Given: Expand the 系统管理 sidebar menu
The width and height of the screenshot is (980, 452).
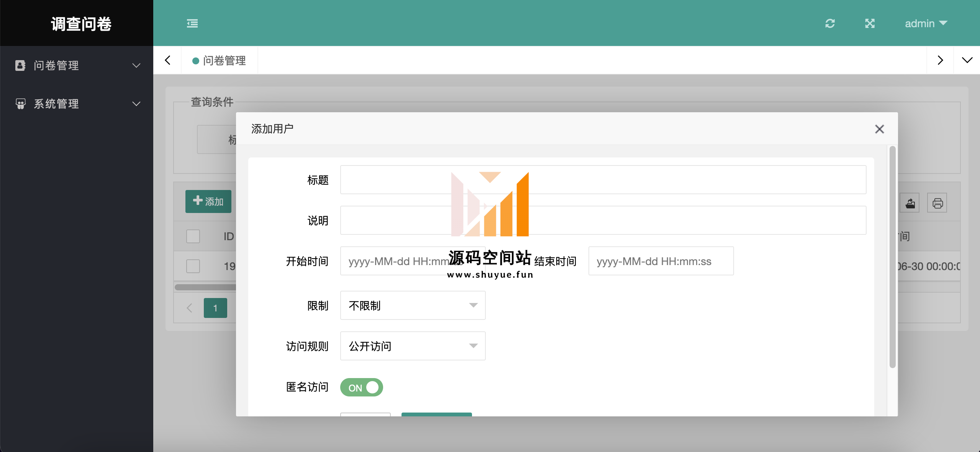Looking at the screenshot, I should 77,104.
